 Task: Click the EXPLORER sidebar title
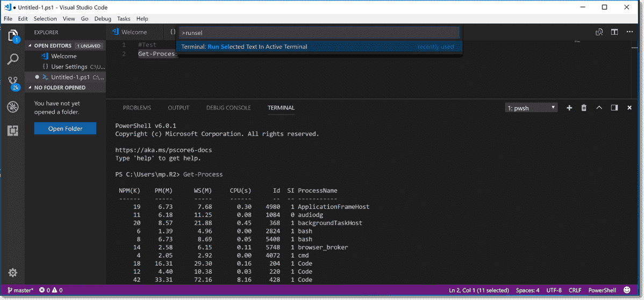pos(46,32)
